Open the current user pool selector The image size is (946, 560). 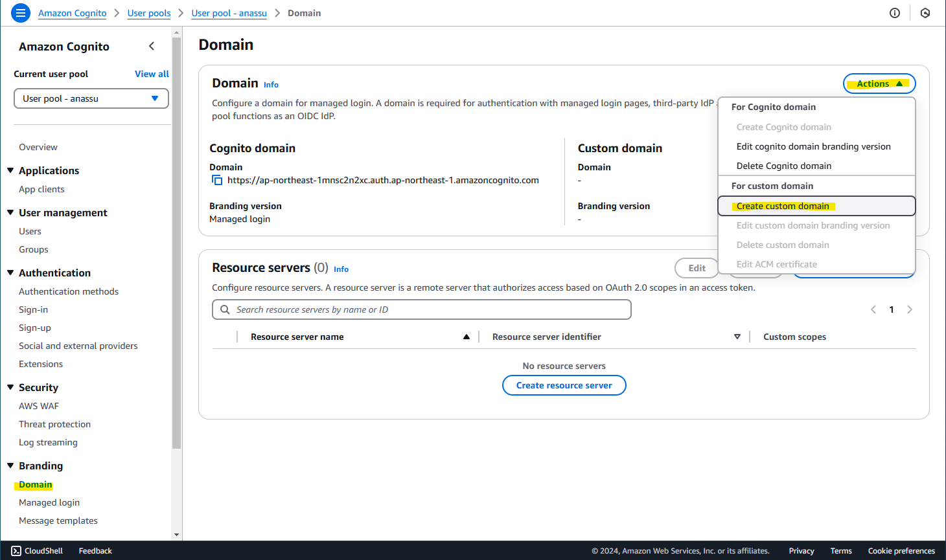(x=91, y=98)
